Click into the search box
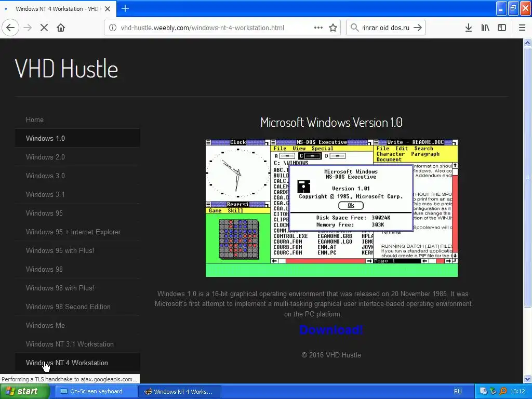This screenshot has width=532, height=399. pos(386,28)
